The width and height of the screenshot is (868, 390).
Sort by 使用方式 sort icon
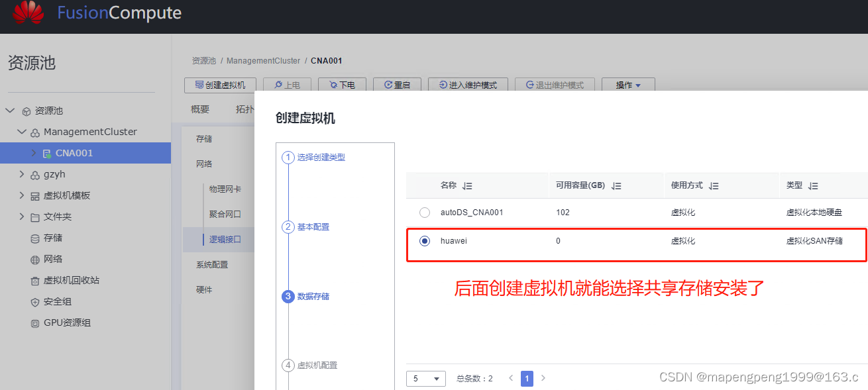(714, 186)
